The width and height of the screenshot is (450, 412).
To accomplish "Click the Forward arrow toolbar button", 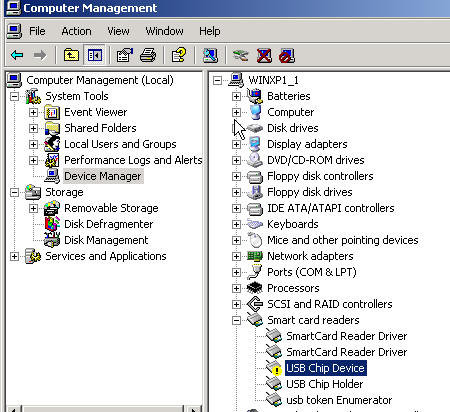I will (x=40, y=55).
